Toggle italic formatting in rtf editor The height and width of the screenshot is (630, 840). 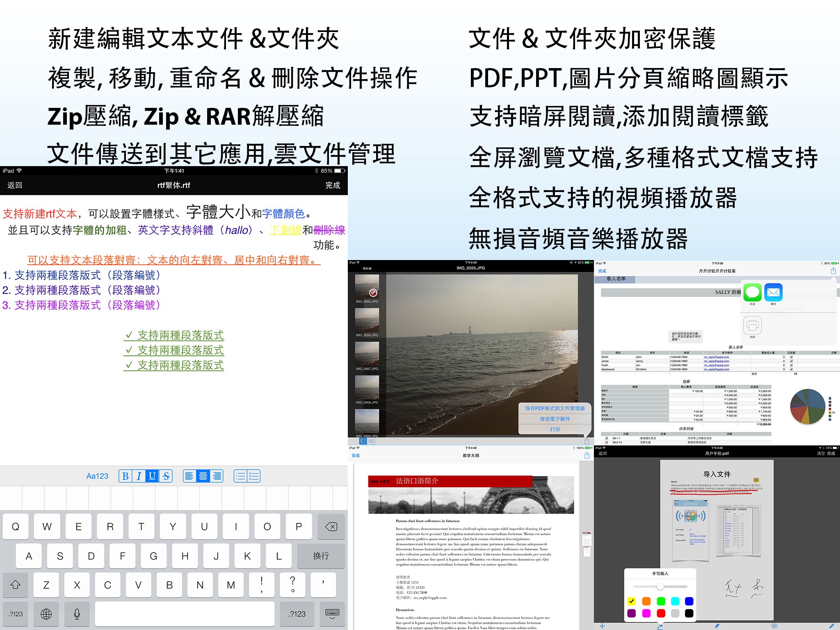139,476
